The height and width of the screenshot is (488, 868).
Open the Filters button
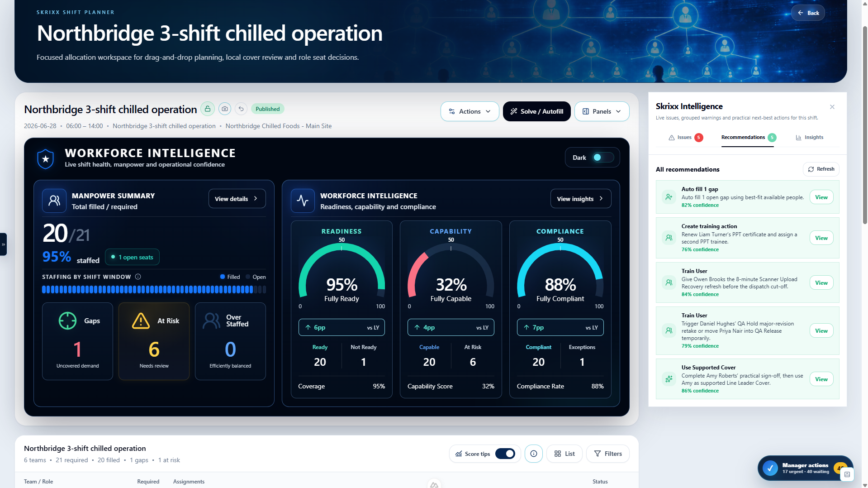click(x=608, y=454)
